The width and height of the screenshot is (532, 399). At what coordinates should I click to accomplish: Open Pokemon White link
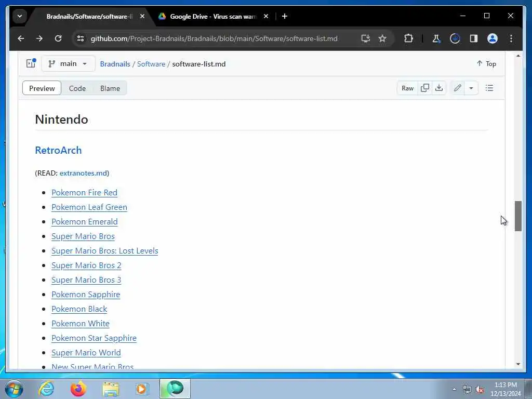81,324
